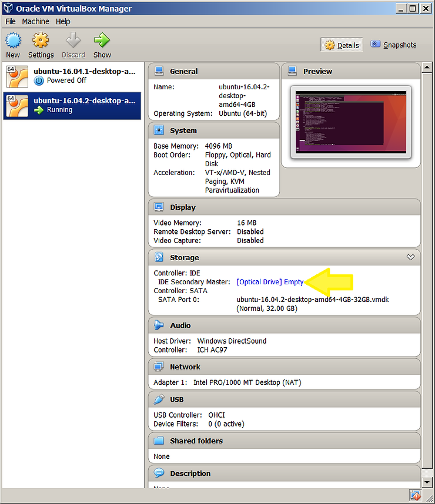This screenshot has width=435, height=504.
Task: Click the VM preview thumbnail
Action: click(x=351, y=122)
